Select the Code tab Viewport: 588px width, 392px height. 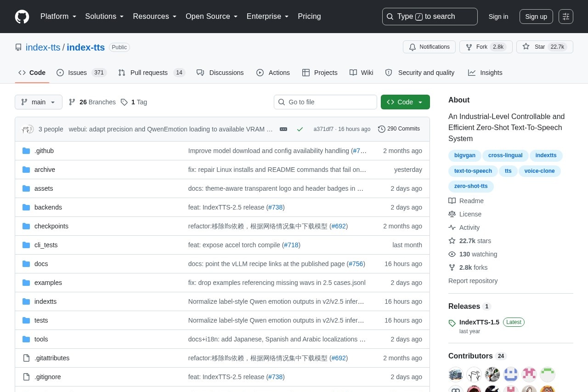[32, 73]
